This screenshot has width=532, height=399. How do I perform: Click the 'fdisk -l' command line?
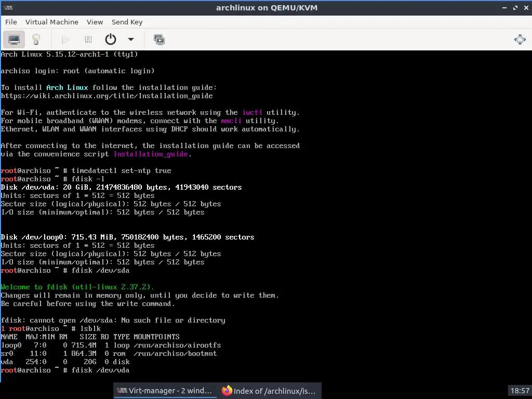pos(52,179)
